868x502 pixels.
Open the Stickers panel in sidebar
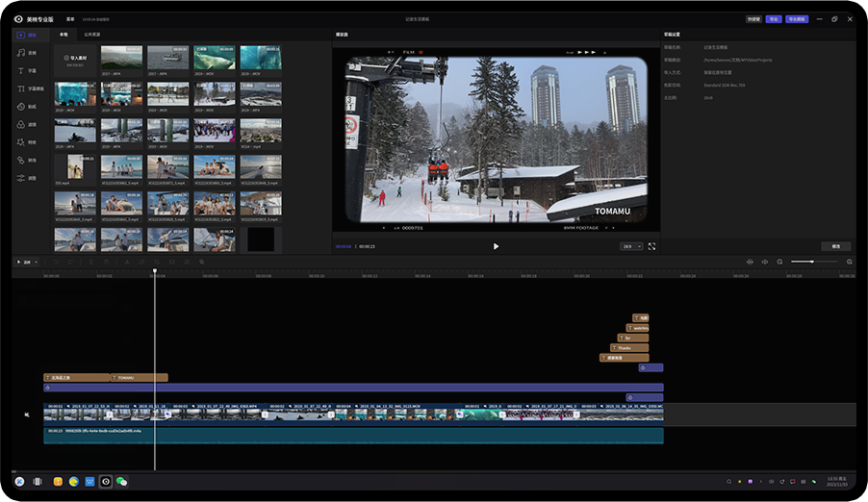tap(26, 107)
